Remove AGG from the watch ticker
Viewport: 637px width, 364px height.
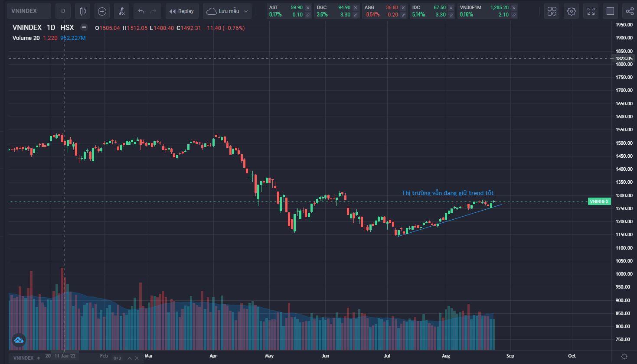click(x=403, y=7)
